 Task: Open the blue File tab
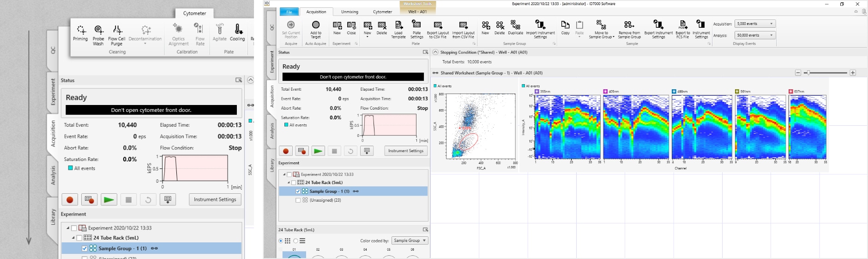click(x=289, y=12)
